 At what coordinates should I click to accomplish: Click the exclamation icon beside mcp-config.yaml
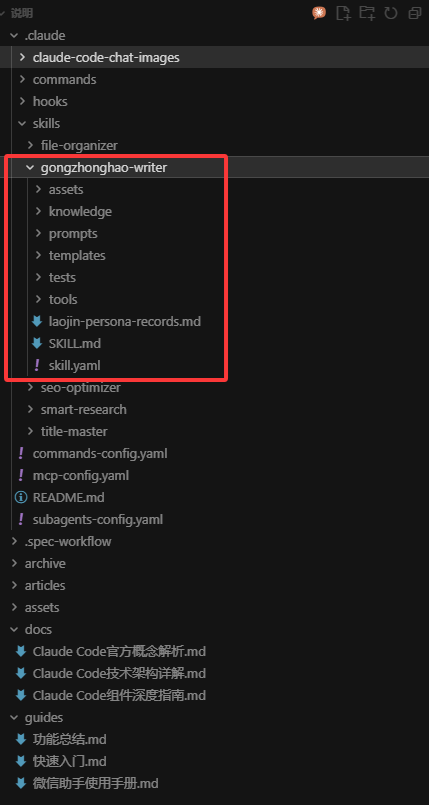point(21,475)
